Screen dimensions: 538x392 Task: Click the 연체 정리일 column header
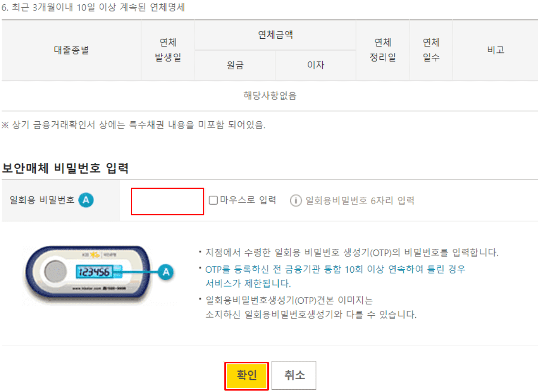point(382,50)
